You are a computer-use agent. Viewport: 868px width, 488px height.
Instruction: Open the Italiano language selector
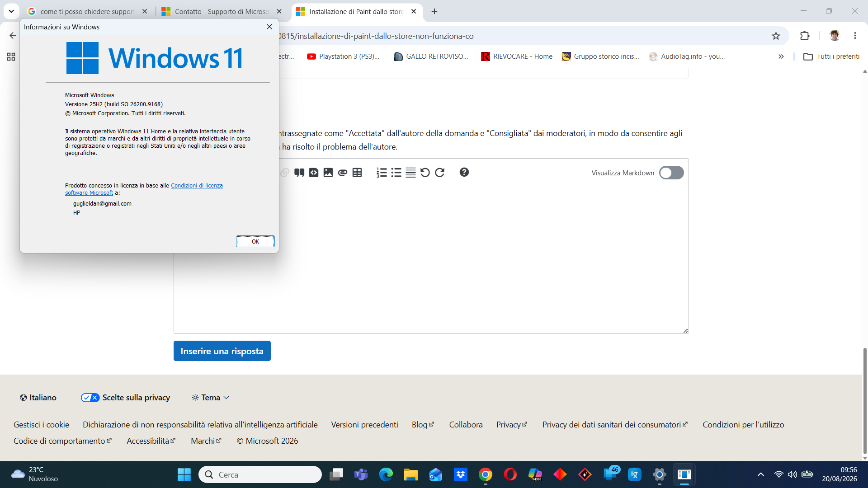tap(38, 398)
